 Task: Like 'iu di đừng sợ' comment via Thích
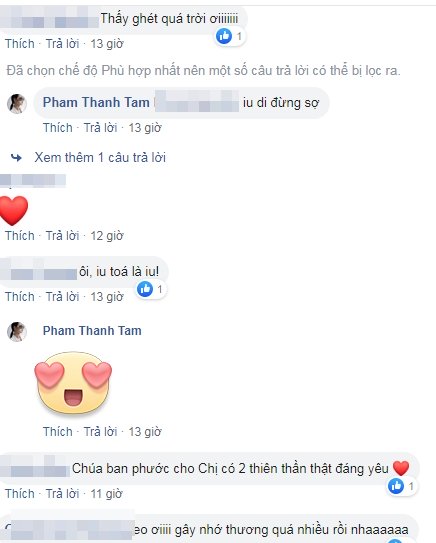coord(58,128)
